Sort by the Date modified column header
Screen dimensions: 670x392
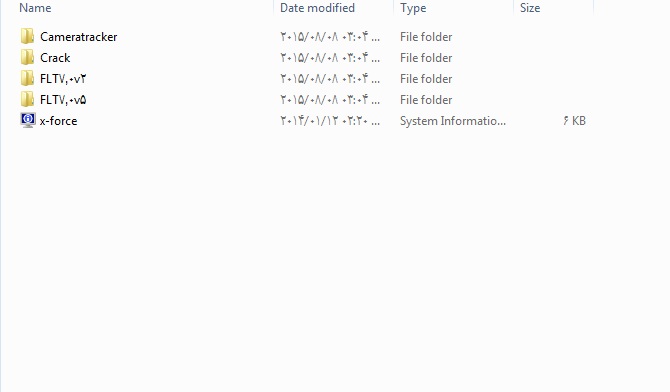pos(317,8)
